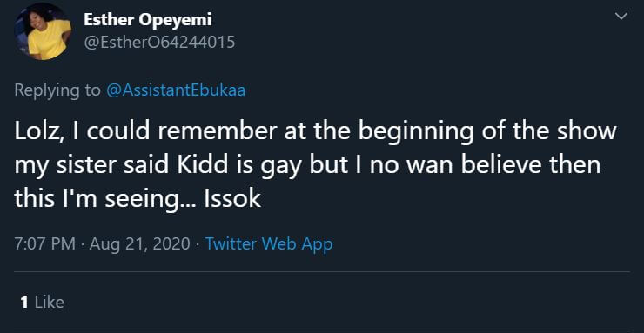Select the 'Replying to' label text

57,90
